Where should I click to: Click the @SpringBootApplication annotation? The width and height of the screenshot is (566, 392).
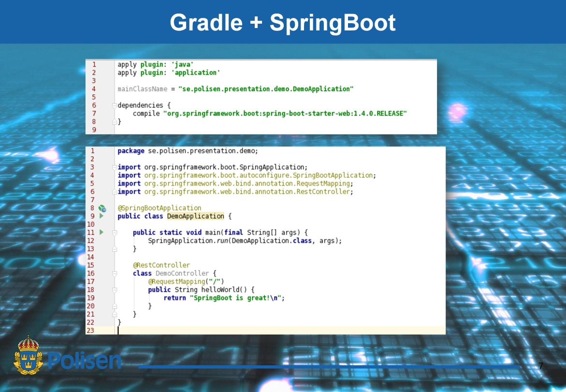click(160, 208)
